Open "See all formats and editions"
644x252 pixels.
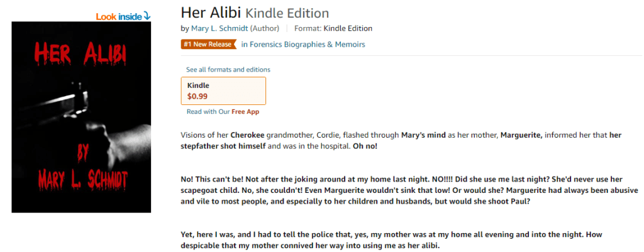(228, 69)
